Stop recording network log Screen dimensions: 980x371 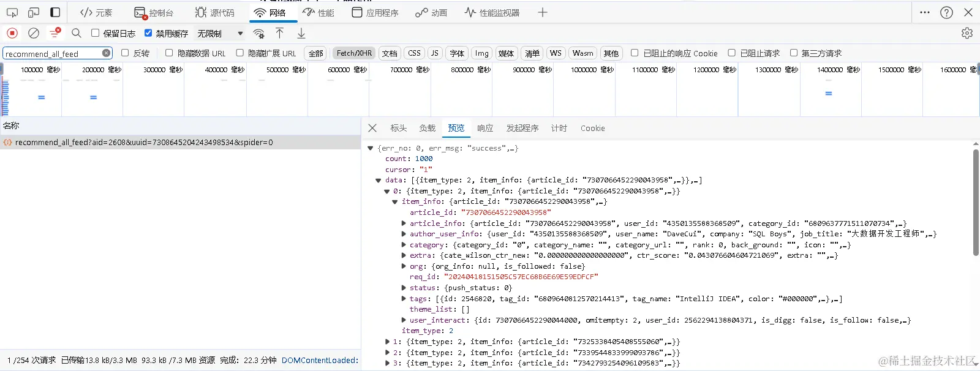pos(12,33)
